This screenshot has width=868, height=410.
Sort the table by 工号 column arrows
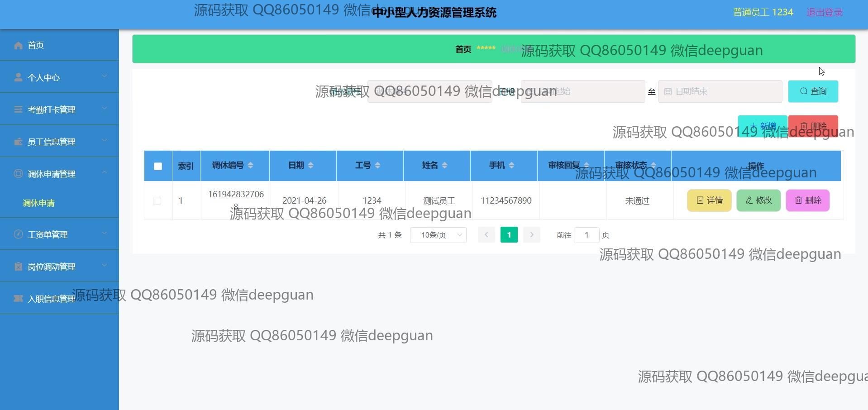tap(377, 166)
